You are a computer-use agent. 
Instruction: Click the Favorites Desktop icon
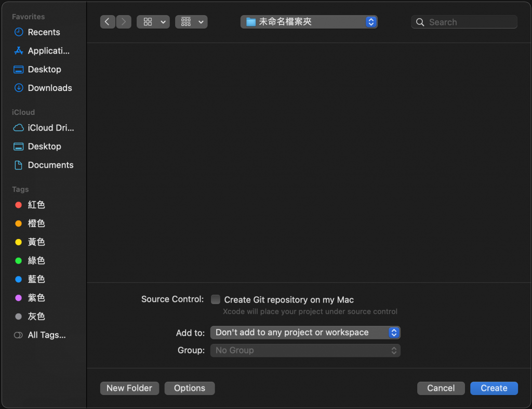tap(19, 70)
